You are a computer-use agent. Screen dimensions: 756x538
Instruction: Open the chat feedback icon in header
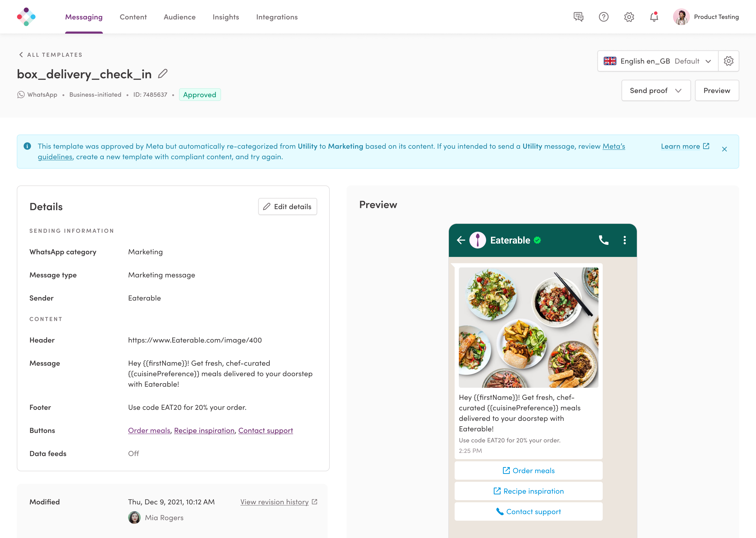coord(578,17)
